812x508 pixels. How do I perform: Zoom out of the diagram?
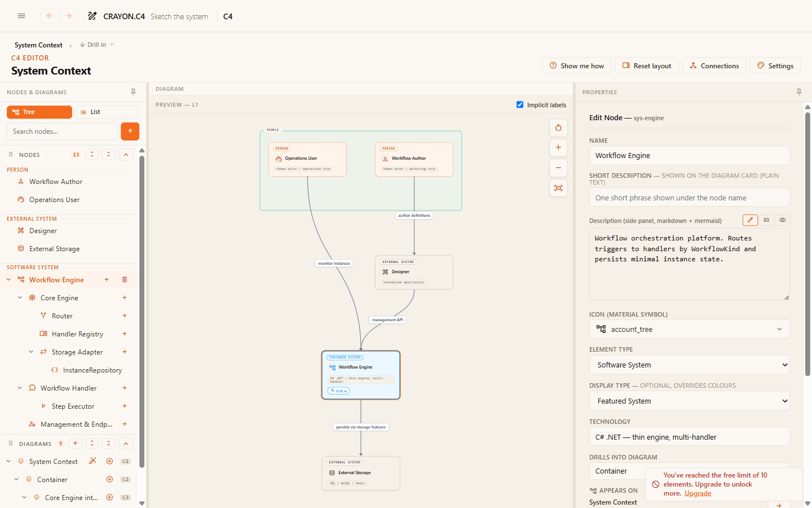pyautogui.click(x=558, y=168)
